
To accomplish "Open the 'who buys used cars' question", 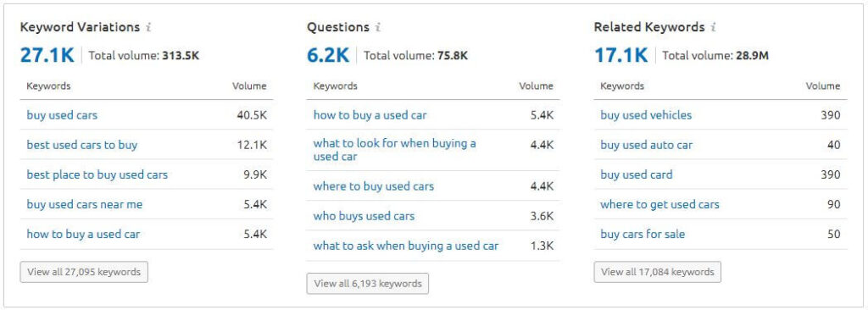I will 364,216.
